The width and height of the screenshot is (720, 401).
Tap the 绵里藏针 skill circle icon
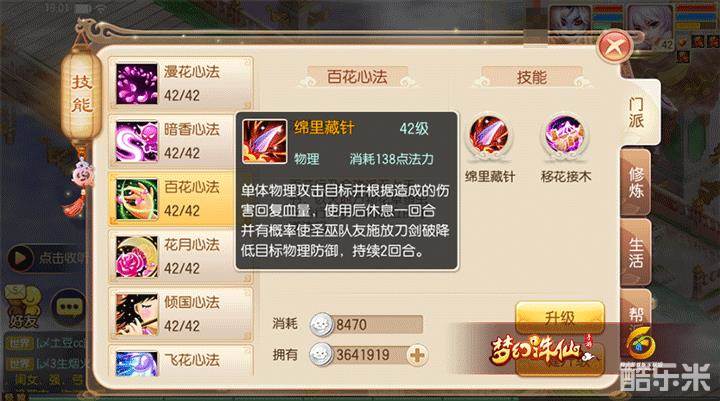pyautogui.click(x=489, y=136)
